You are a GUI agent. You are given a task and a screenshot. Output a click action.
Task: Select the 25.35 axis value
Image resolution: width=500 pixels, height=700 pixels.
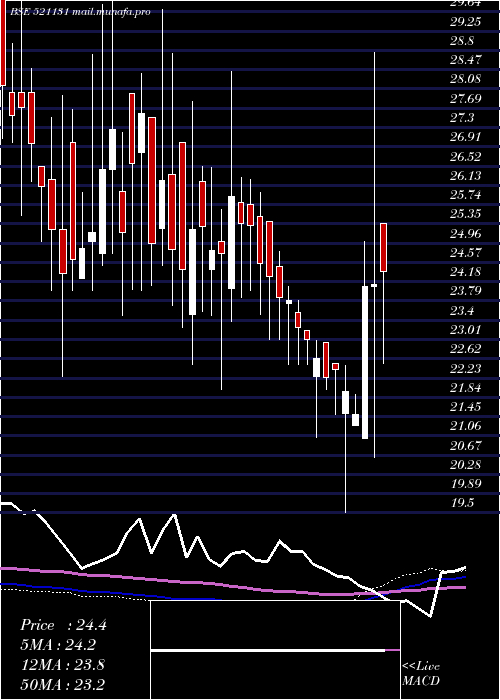465,214
